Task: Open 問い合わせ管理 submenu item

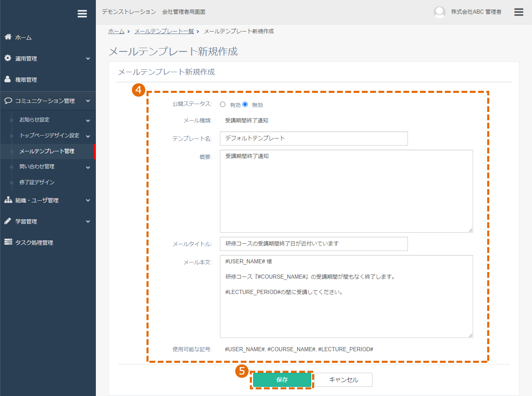Action: (37, 167)
